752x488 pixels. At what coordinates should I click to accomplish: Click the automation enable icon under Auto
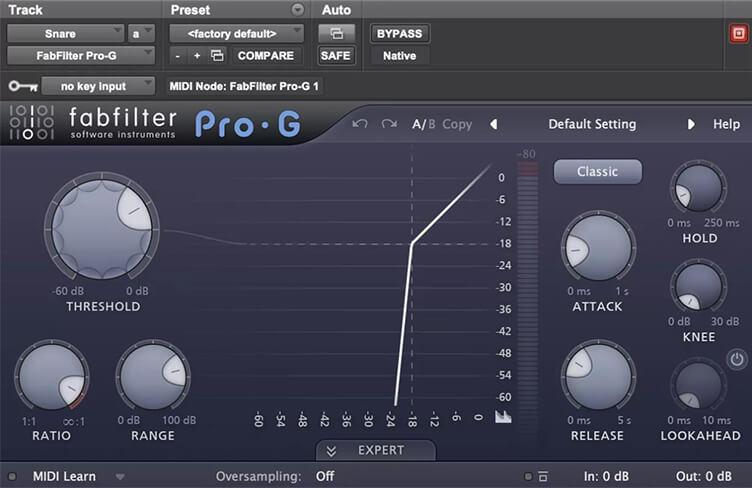tap(336, 34)
